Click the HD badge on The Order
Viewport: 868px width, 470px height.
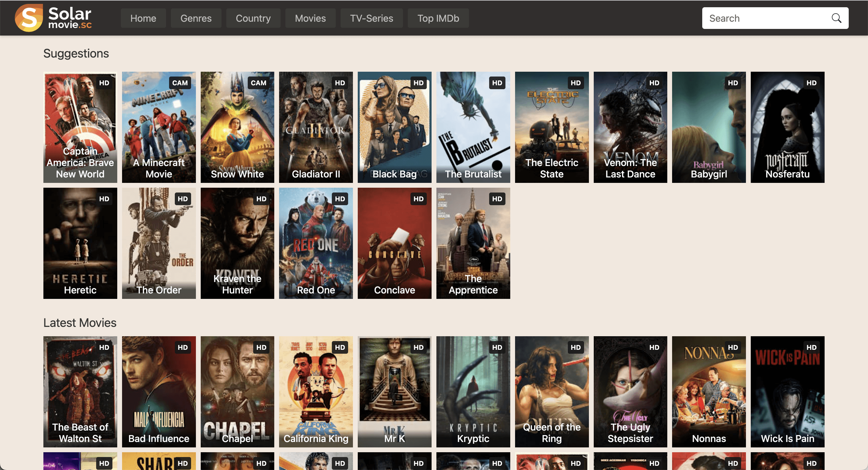pos(183,199)
